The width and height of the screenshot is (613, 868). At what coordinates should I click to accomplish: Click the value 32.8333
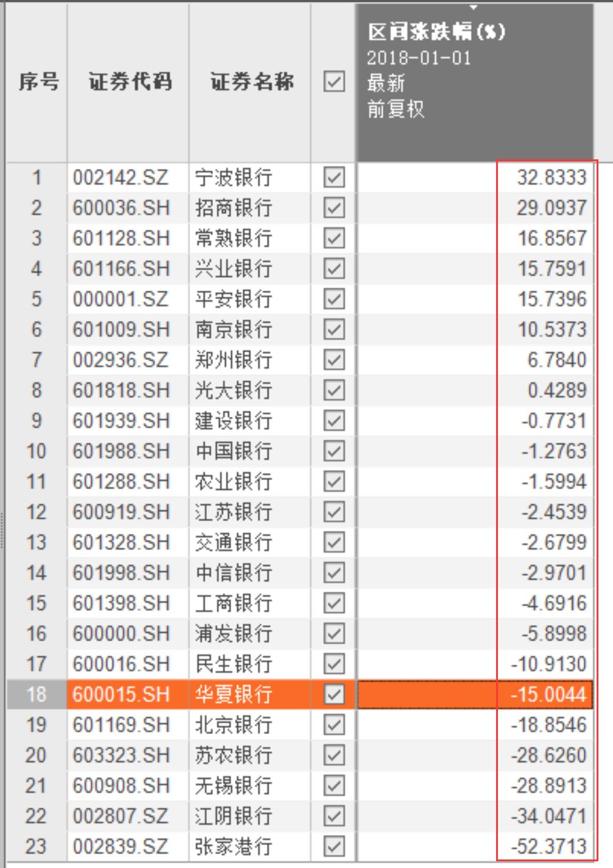[552, 178]
